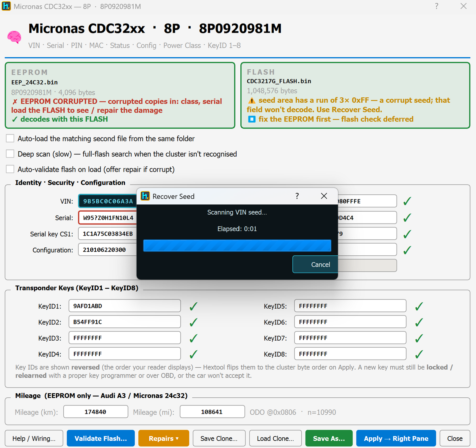Close the Recover Seed dialog
476x448 pixels.
(324, 196)
